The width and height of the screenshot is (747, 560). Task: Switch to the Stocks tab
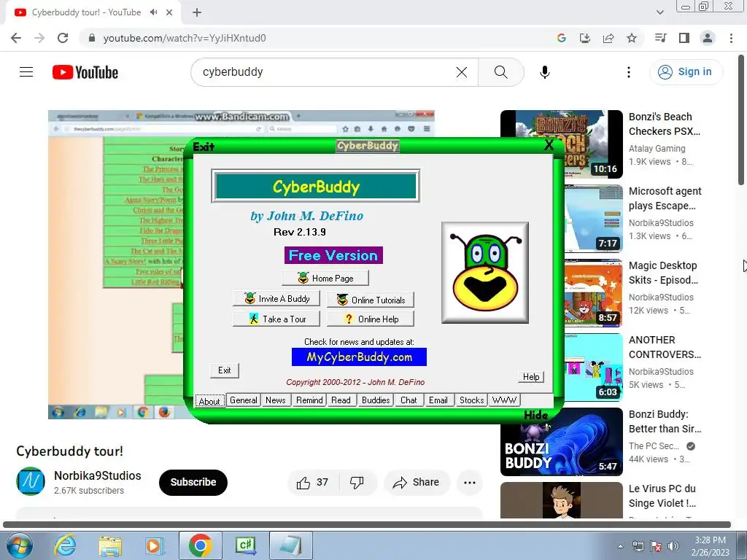pyautogui.click(x=472, y=400)
